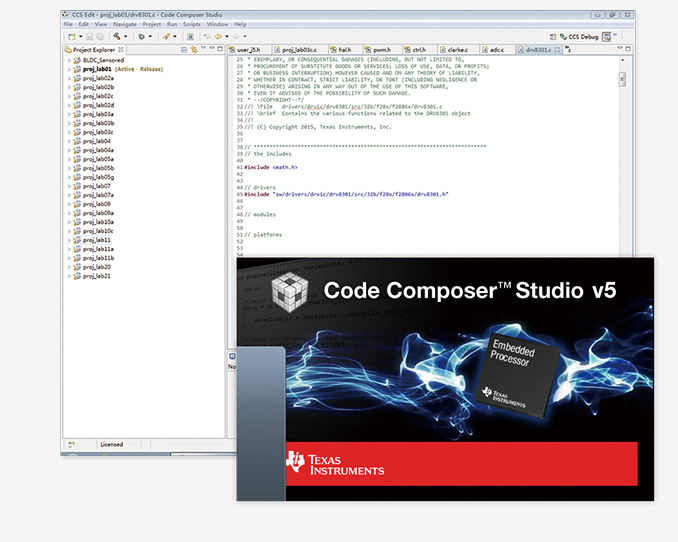Click the Open Perspective icon
The width and height of the screenshot is (678, 542).
point(553,37)
